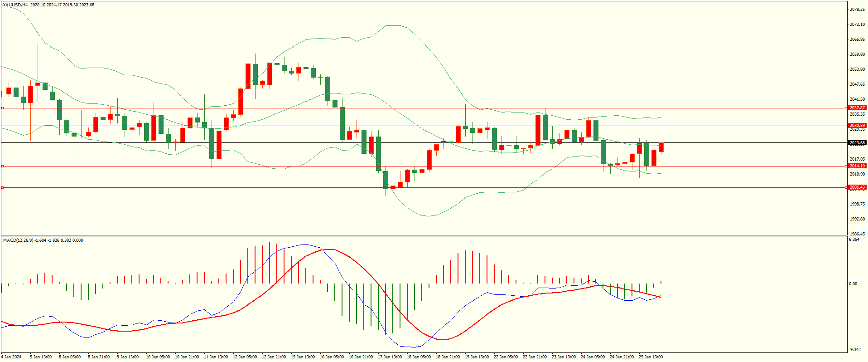Click the 6.354 value on MACD scale

(854, 240)
